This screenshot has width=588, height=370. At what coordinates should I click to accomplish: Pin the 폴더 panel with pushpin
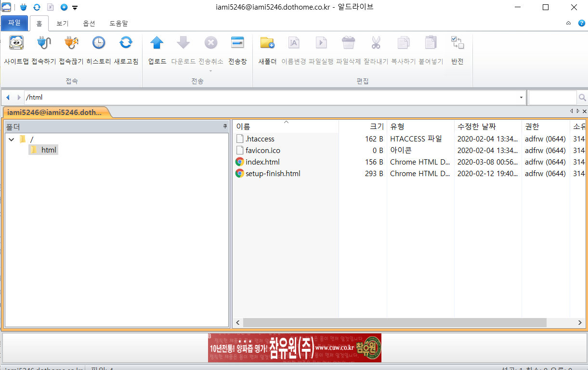pos(225,126)
